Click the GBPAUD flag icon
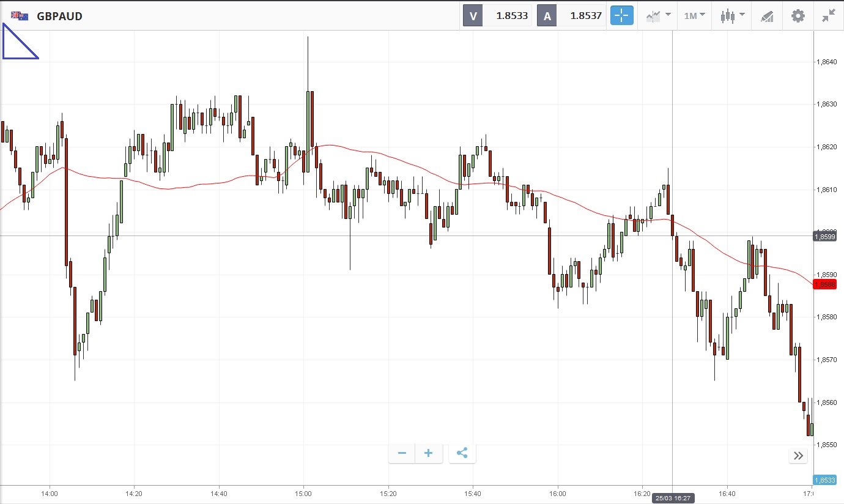 coord(20,16)
